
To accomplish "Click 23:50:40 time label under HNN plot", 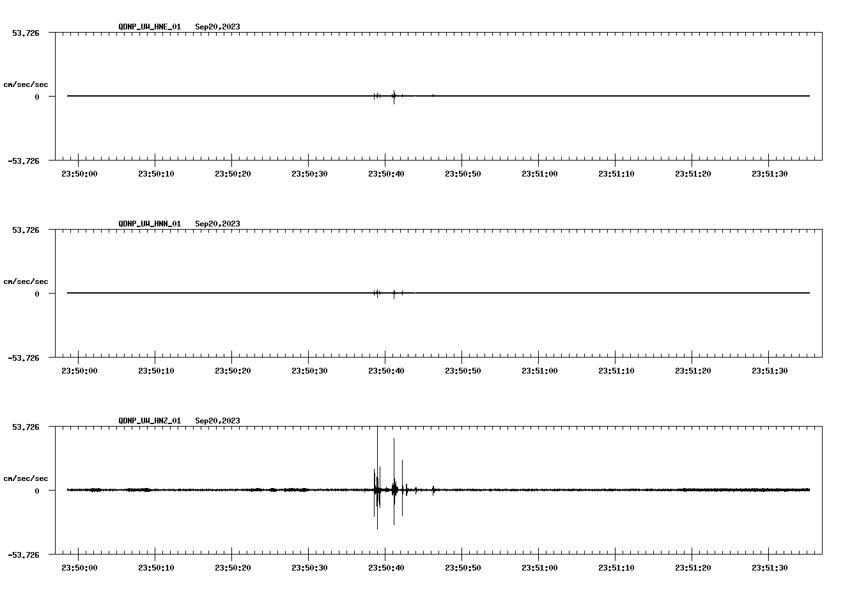I will [x=386, y=371].
